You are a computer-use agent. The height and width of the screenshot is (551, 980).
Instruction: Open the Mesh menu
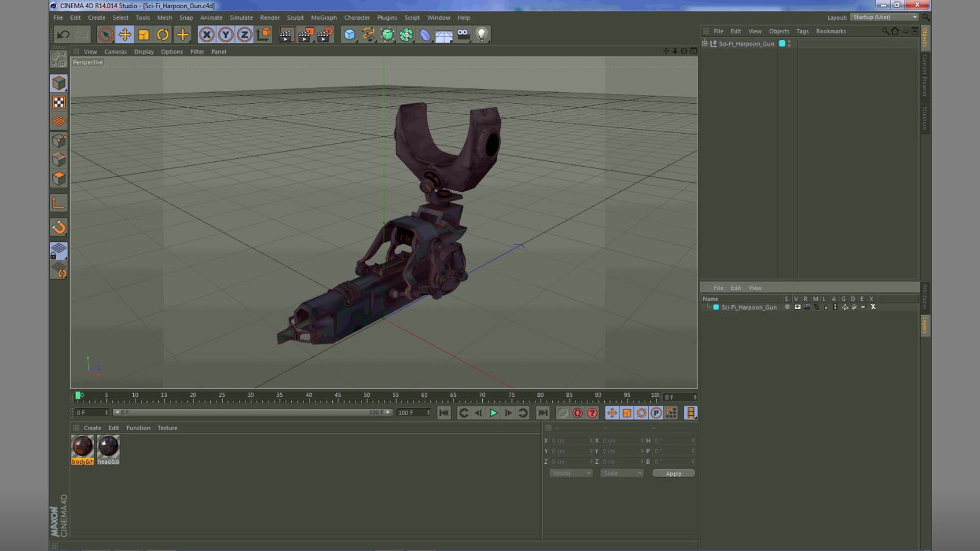[164, 17]
